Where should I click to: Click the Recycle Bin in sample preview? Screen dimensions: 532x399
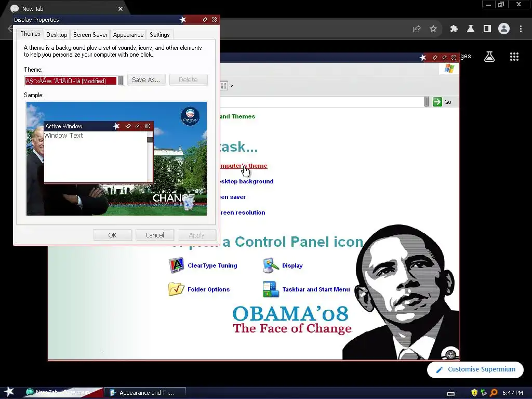[x=188, y=203]
